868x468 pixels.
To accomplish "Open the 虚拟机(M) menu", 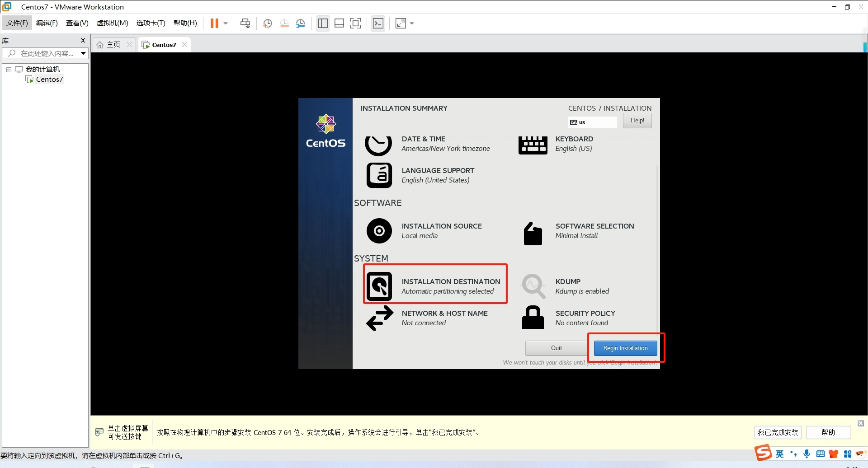I will click(x=112, y=23).
